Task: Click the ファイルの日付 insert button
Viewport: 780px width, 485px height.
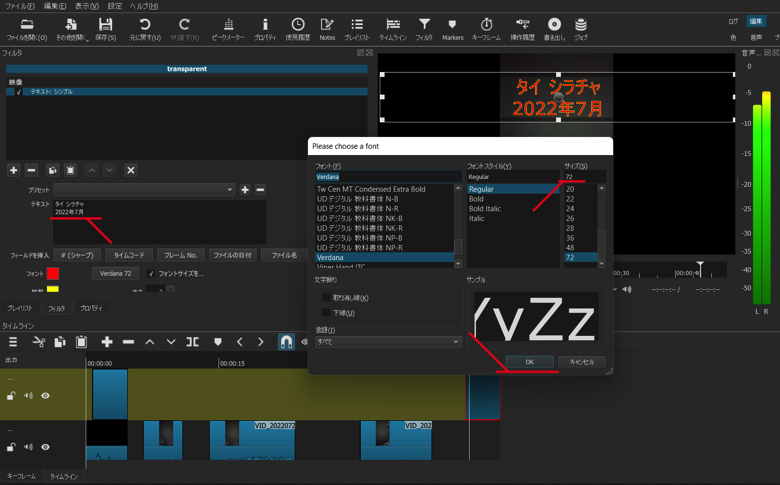Action: [x=233, y=255]
